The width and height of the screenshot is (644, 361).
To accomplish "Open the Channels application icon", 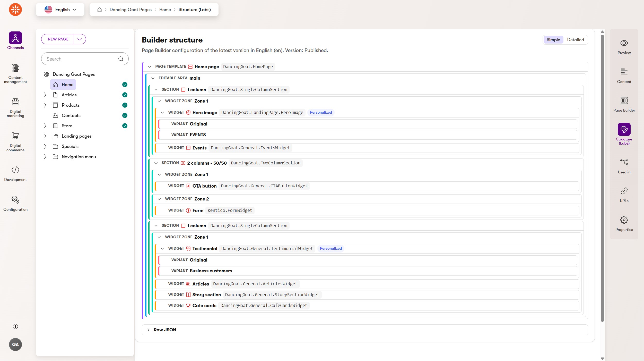I will pyautogui.click(x=15, y=38).
